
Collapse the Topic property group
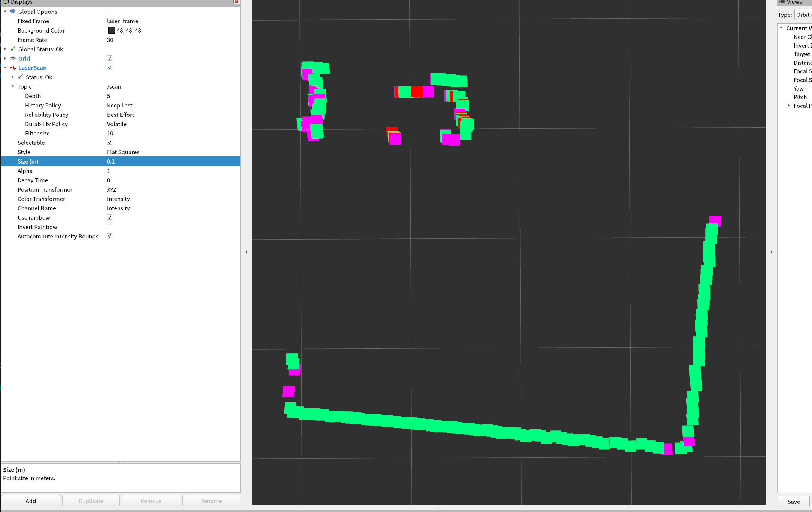(13, 86)
